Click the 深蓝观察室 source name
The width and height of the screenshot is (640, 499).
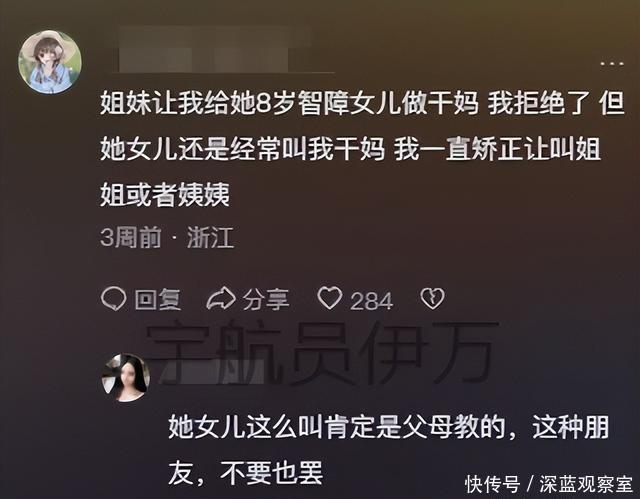(586, 484)
